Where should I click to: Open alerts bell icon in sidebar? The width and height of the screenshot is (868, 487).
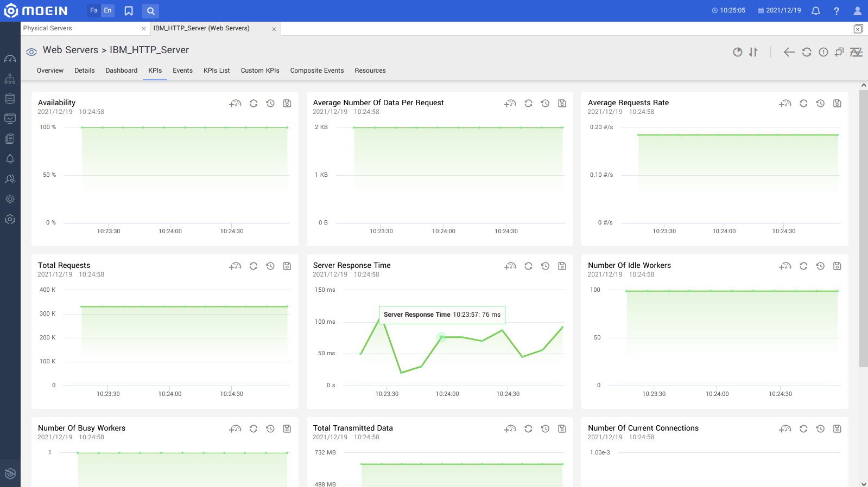tap(10, 159)
